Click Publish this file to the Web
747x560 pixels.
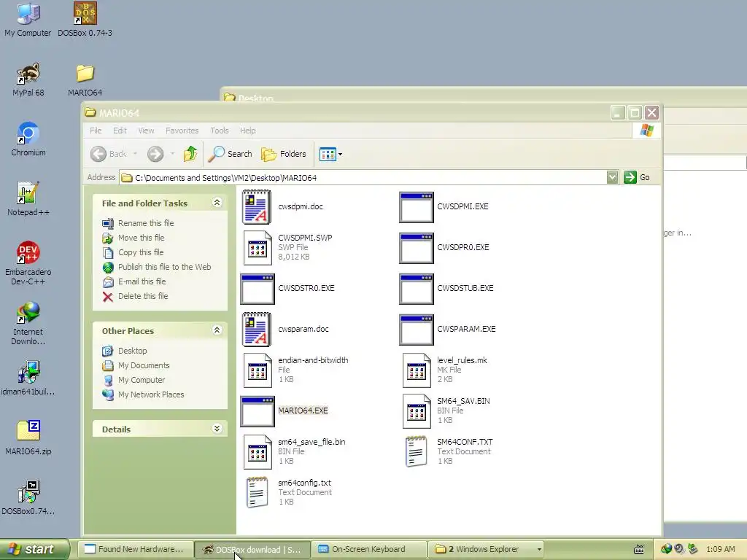(x=164, y=267)
